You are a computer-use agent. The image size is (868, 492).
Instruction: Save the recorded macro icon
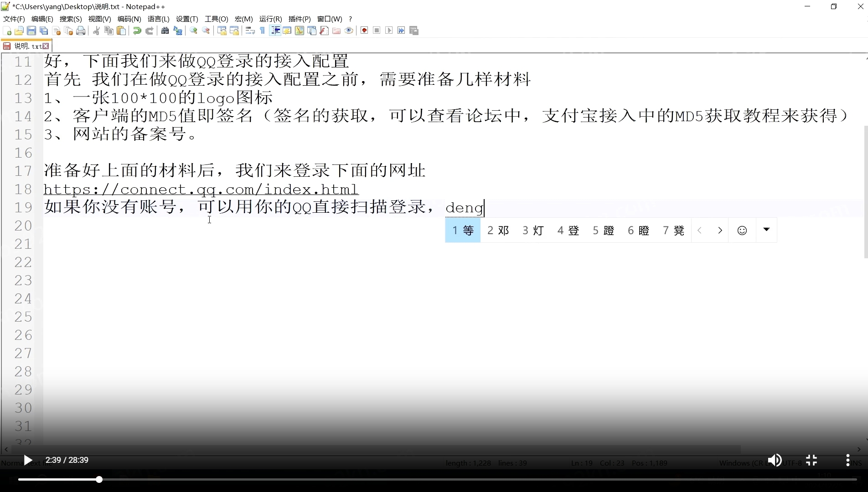[414, 31]
